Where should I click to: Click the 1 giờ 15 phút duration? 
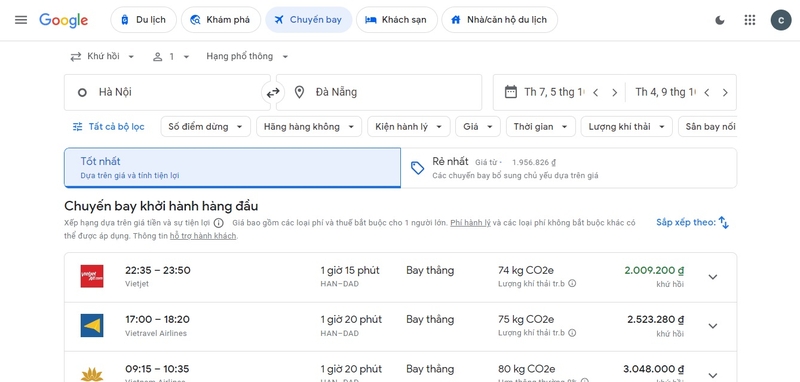350,270
